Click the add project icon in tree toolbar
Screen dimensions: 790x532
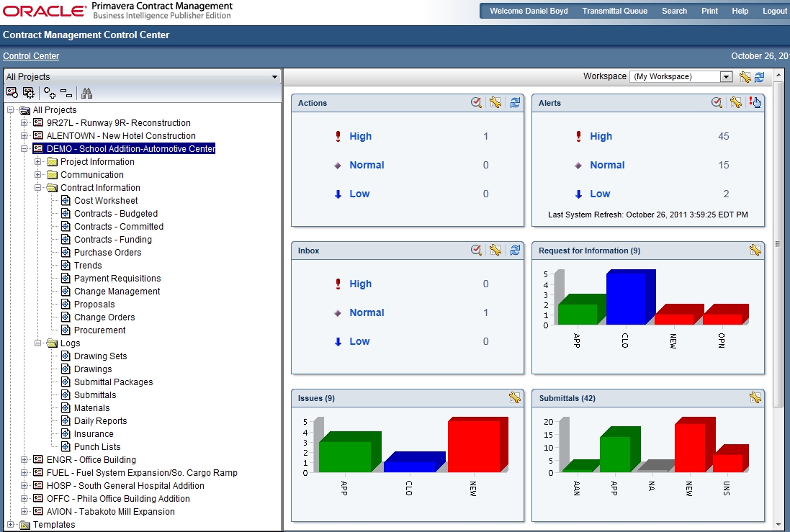click(x=12, y=93)
